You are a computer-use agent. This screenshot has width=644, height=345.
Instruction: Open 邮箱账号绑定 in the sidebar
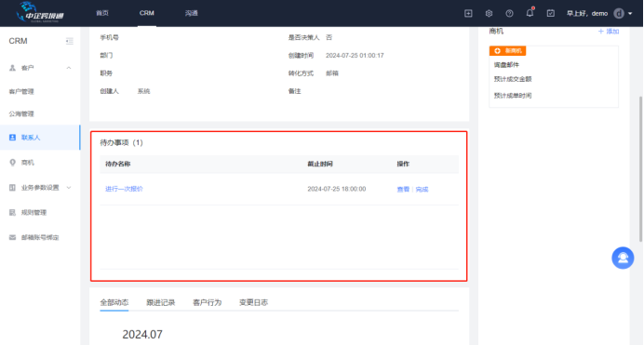click(40, 237)
